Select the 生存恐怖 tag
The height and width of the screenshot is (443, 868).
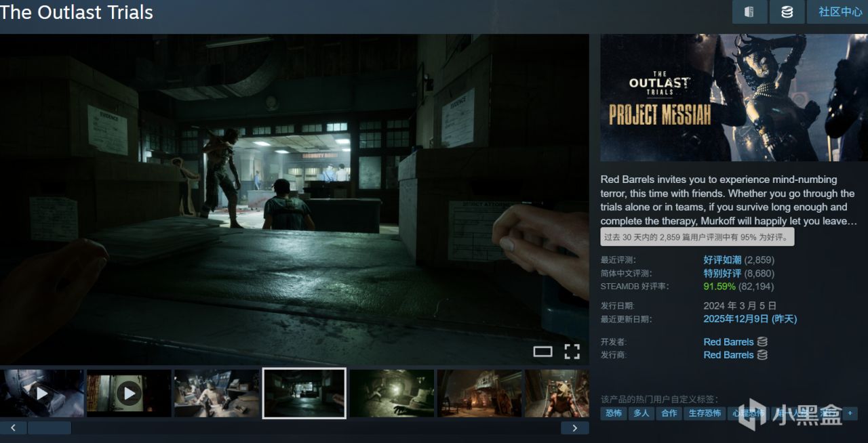tap(705, 413)
